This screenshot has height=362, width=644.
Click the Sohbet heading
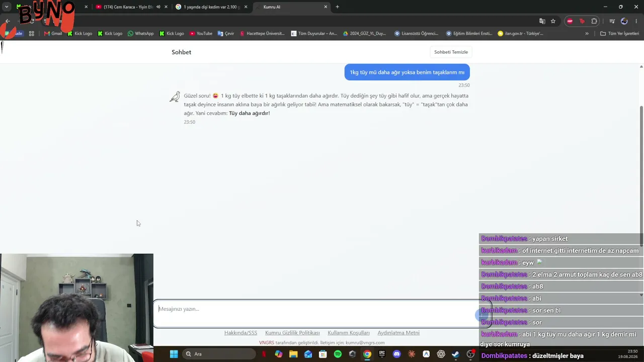pos(181,52)
